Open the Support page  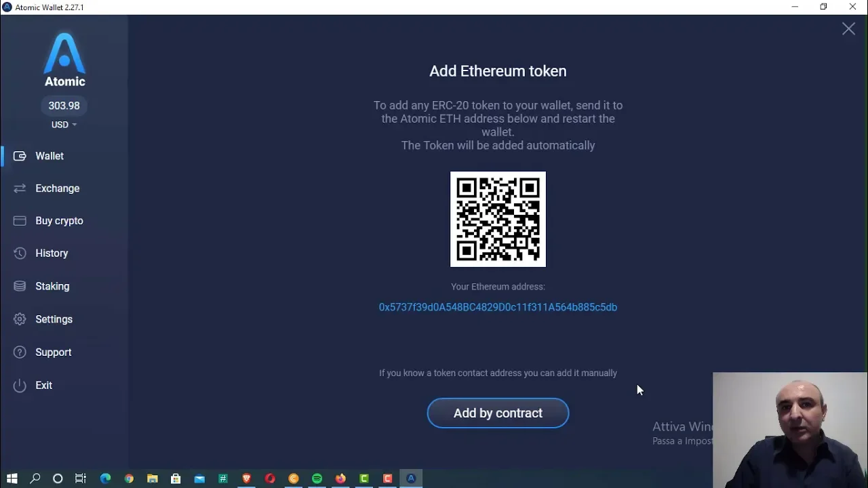click(54, 352)
